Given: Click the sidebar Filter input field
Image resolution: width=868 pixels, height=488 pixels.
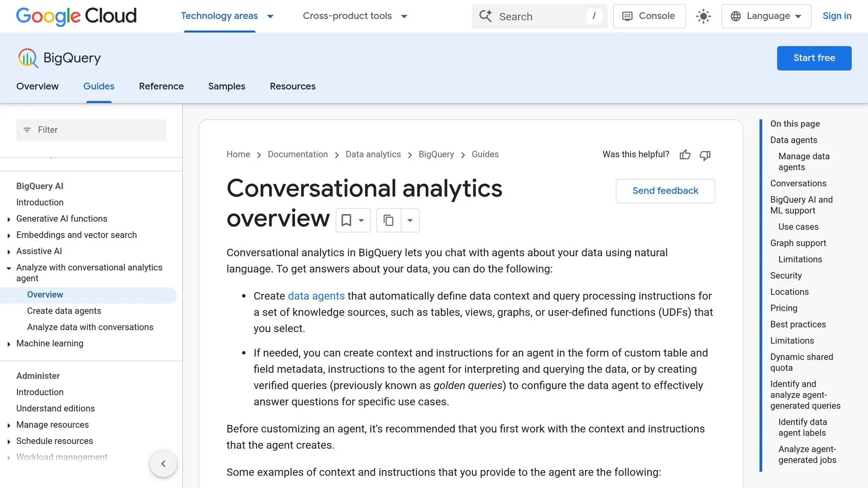Looking at the screenshot, I should [x=91, y=130].
